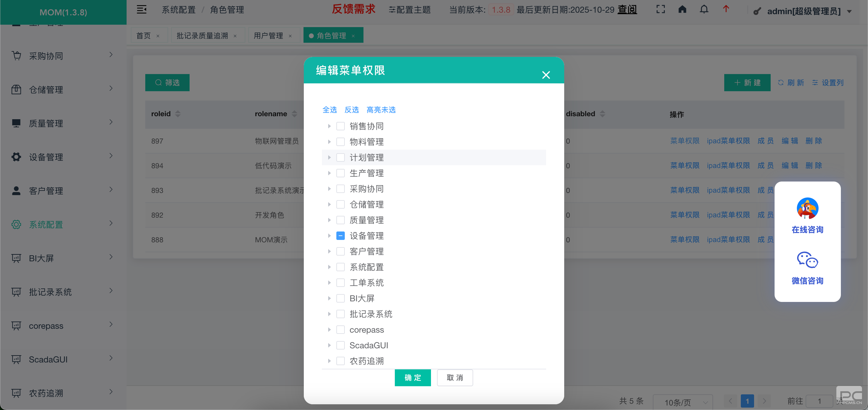
Task: Close the edit menu permissions dialog
Action: click(x=546, y=75)
